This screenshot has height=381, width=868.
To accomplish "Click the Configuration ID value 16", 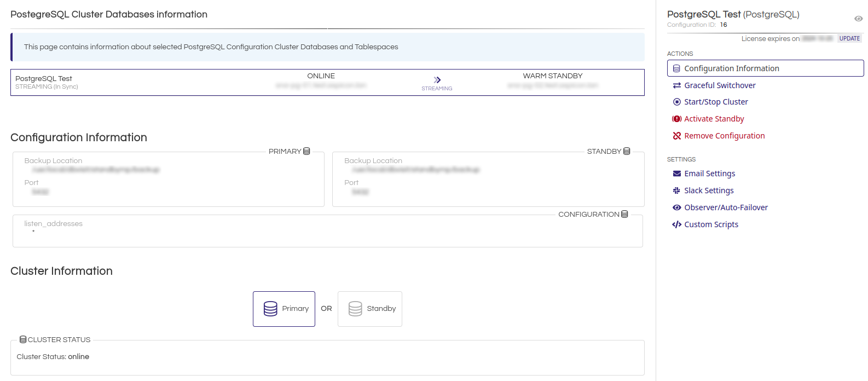I will (x=724, y=25).
